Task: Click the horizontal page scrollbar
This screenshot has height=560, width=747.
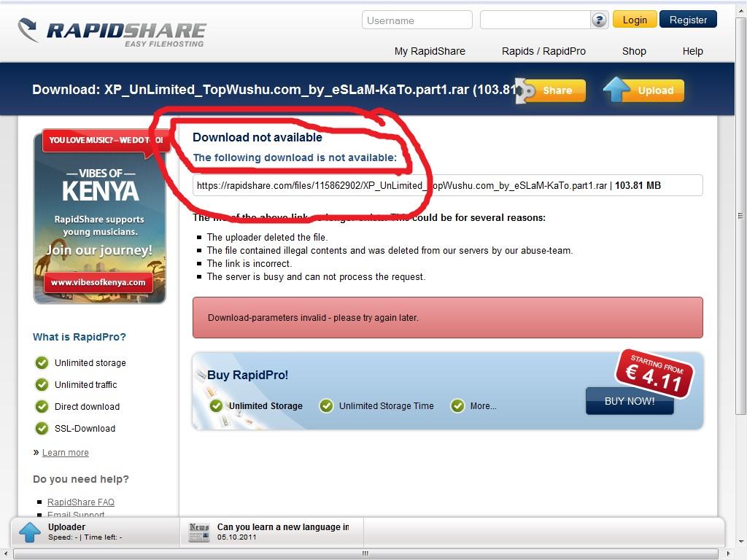Action: pyautogui.click(x=365, y=554)
